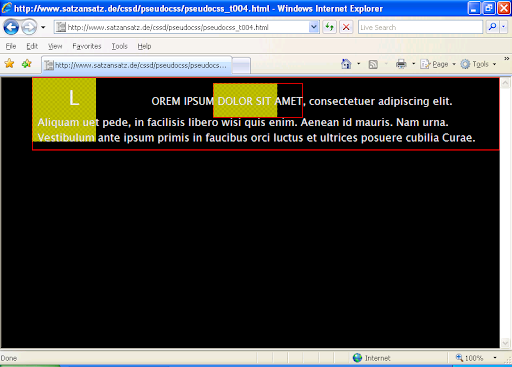
Task: Click the Print icon
Action: pos(401,64)
